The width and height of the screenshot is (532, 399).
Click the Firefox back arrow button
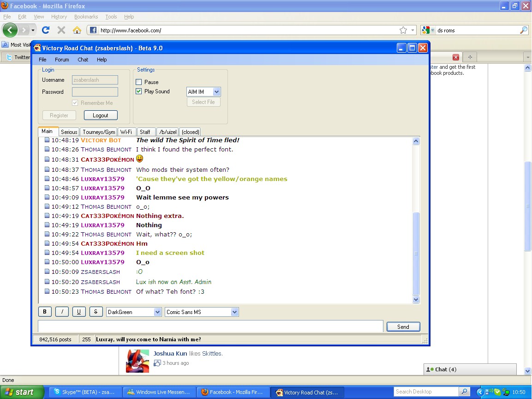point(10,30)
